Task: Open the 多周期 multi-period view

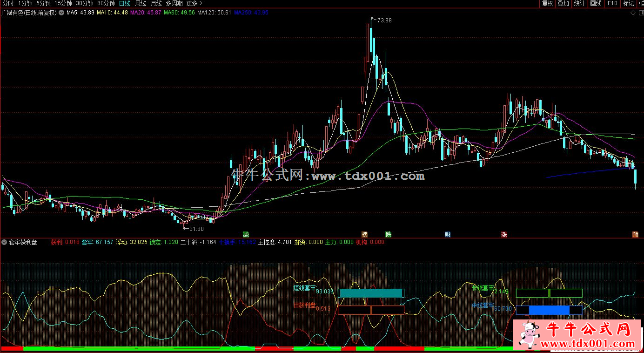Action: click(174, 3)
